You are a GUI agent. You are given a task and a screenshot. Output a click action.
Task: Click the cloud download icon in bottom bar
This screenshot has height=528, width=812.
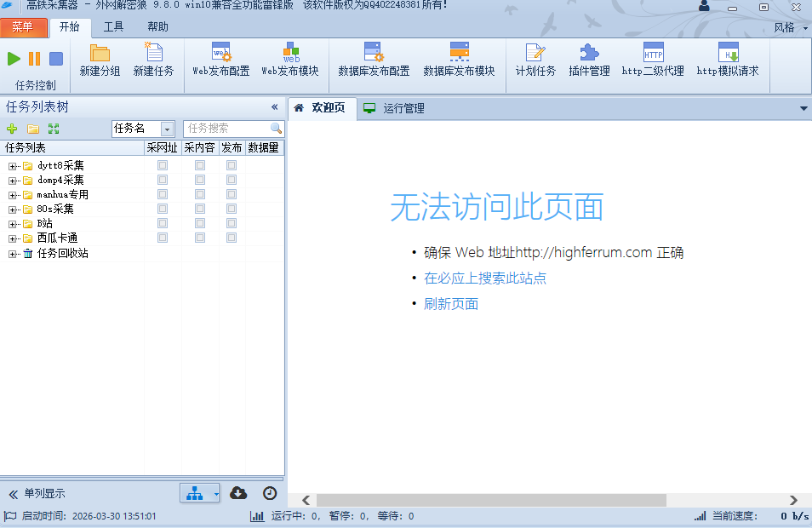(239, 493)
